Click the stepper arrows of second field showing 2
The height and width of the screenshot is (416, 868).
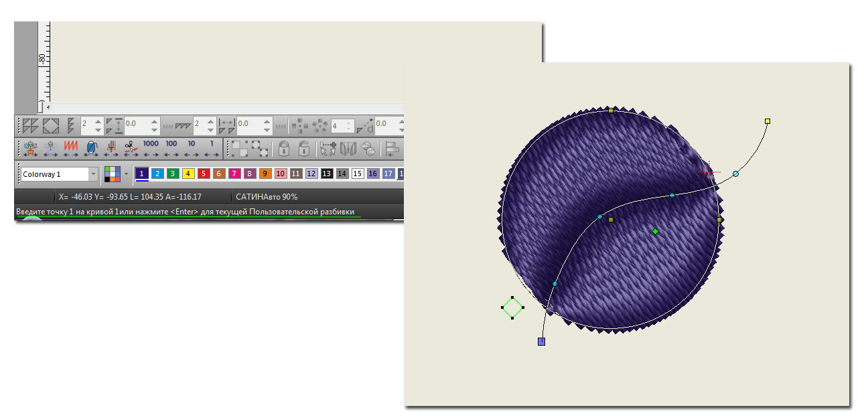click(210, 125)
